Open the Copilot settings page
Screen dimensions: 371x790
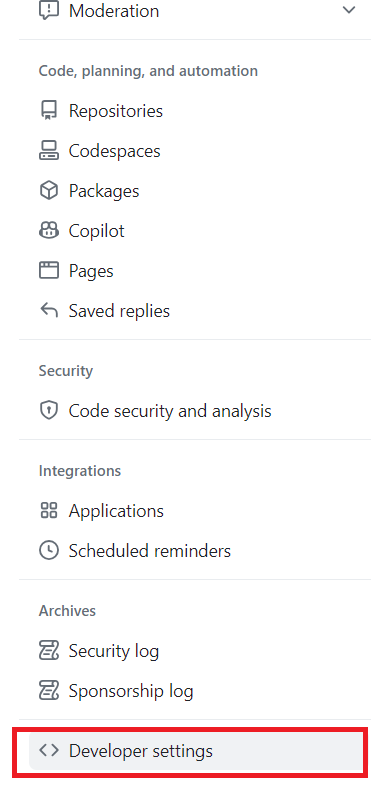[197, 231]
